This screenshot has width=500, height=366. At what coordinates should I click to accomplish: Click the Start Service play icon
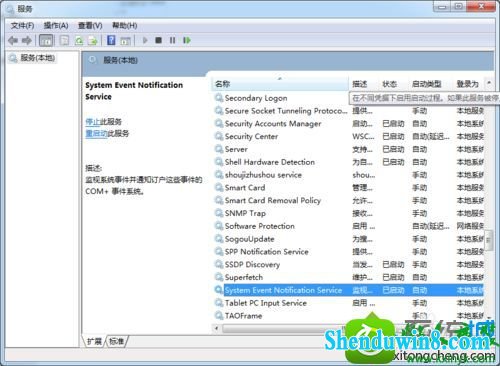(145, 40)
